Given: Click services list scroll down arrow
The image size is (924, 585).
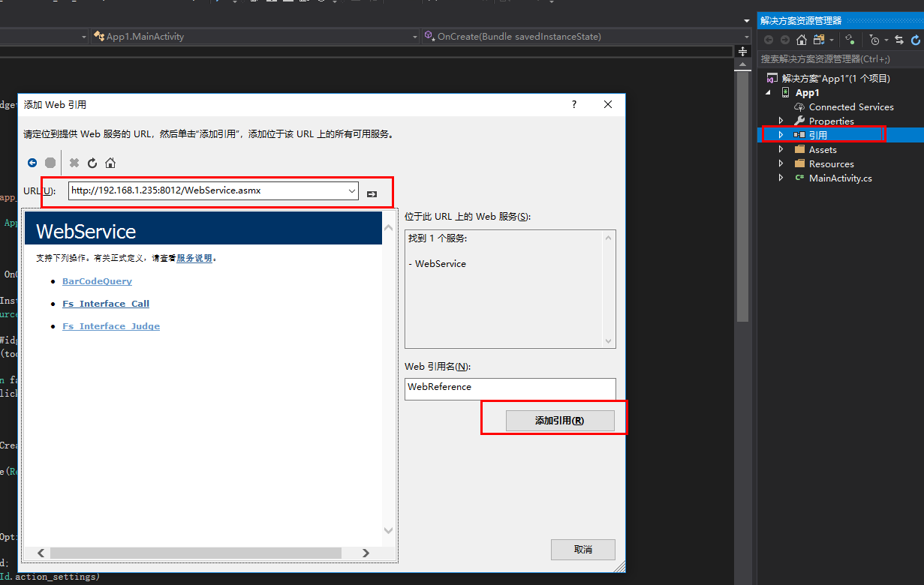Looking at the screenshot, I should (609, 341).
